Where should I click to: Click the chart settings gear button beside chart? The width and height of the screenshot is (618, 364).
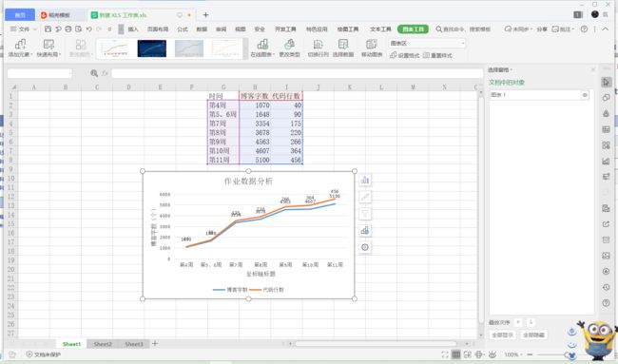click(365, 247)
